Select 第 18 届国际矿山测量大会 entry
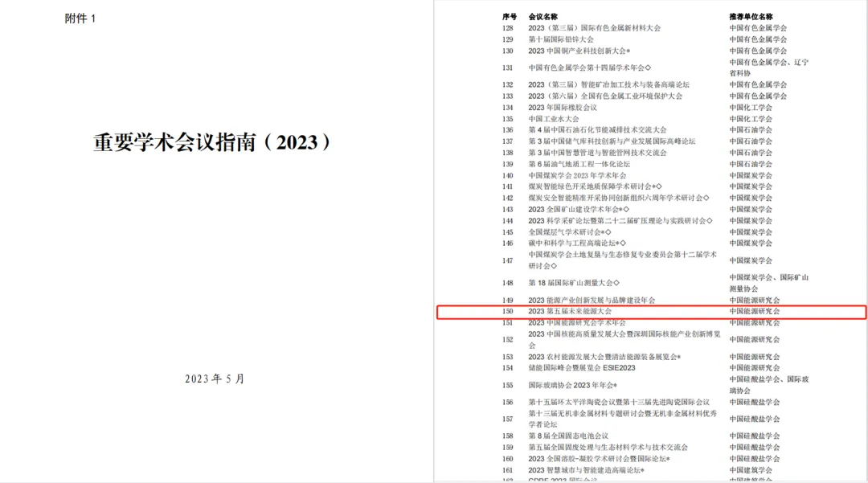Image resolution: width=868 pixels, height=483 pixels. pos(574,283)
